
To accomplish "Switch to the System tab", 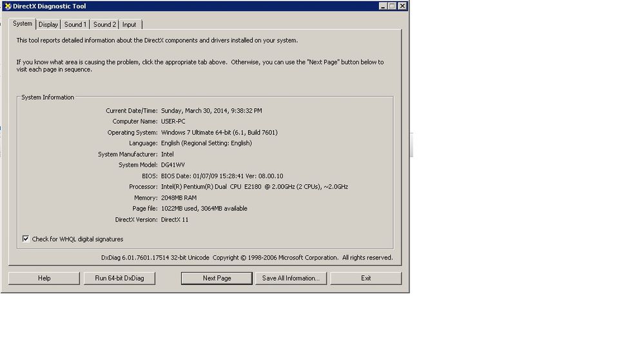I will 22,24.
